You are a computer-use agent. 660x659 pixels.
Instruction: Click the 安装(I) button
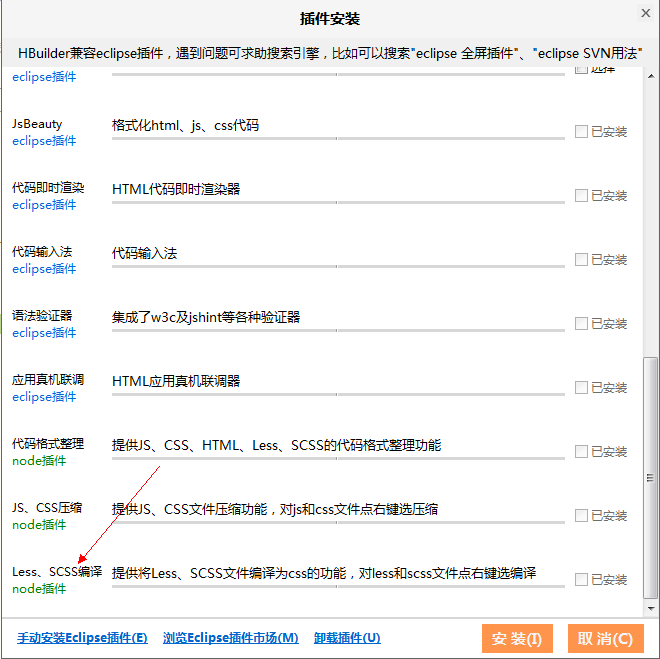tap(517, 638)
